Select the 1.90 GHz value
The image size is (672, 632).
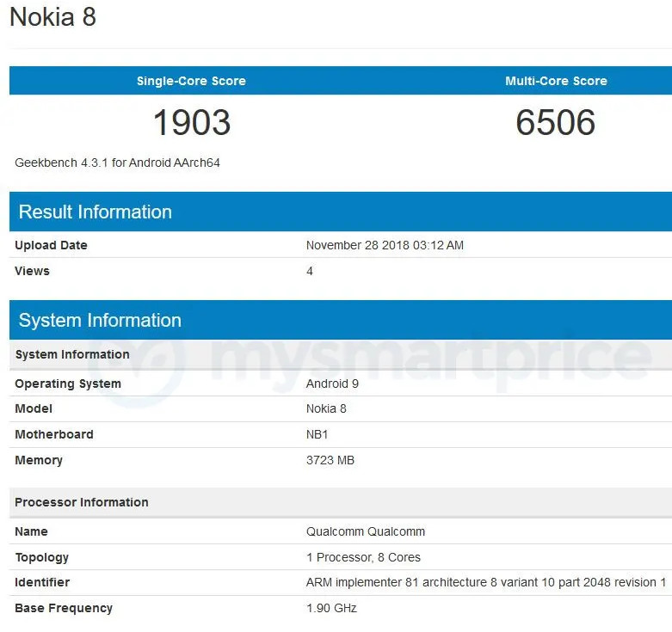point(331,608)
